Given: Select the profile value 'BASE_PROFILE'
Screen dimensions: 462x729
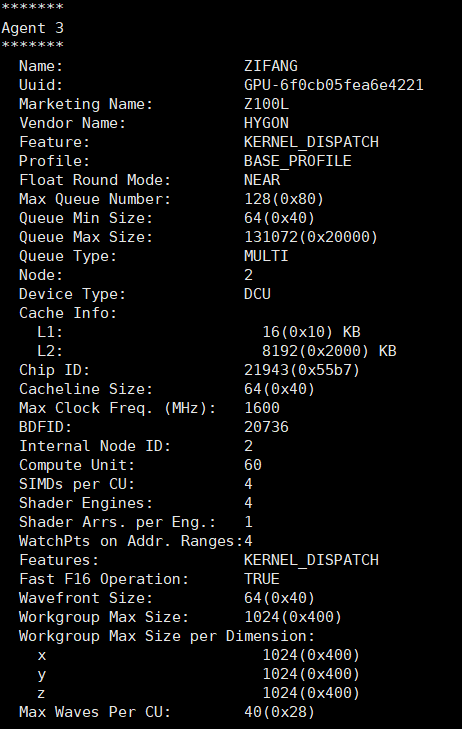Looking at the screenshot, I should coord(297,161).
